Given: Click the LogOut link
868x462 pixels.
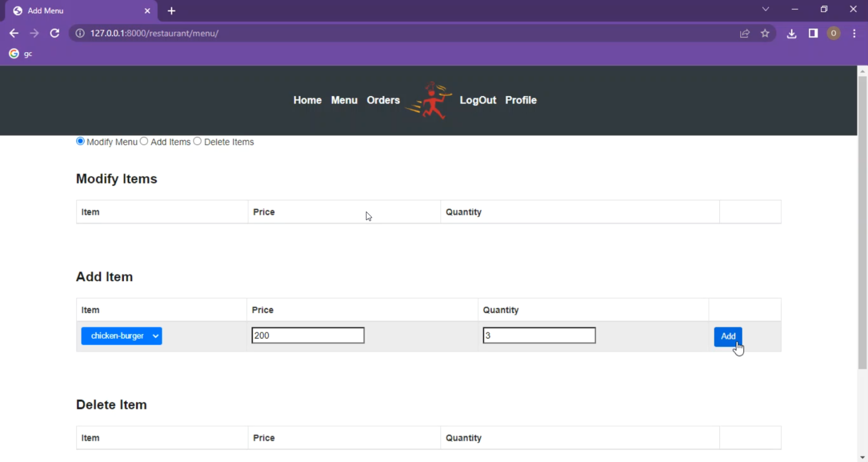Looking at the screenshot, I should click(x=478, y=100).
